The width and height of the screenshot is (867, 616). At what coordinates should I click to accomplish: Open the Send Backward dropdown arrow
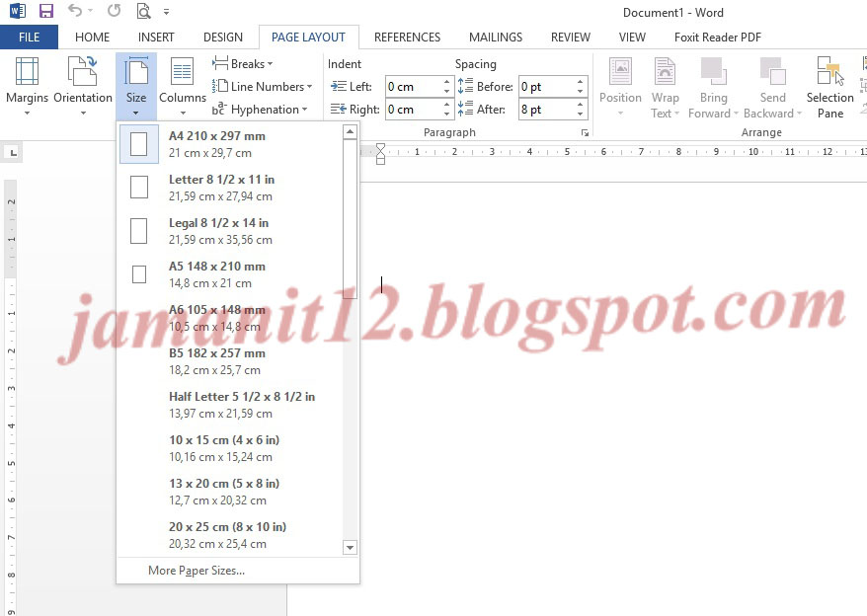coord(799,114)
